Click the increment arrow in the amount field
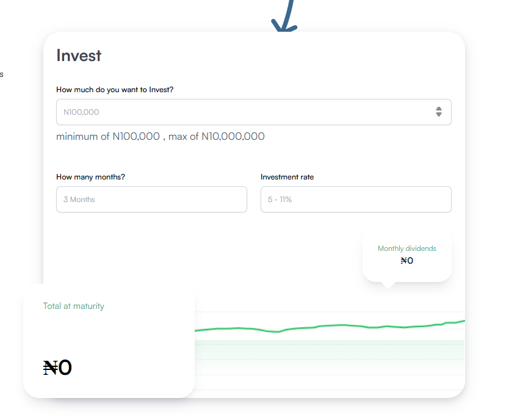The width and height of the screenshot is (528, 420). coord(438,109)
